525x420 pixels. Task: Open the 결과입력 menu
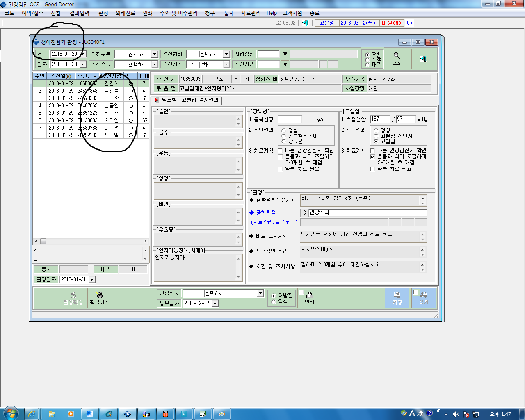click(80, 13)
